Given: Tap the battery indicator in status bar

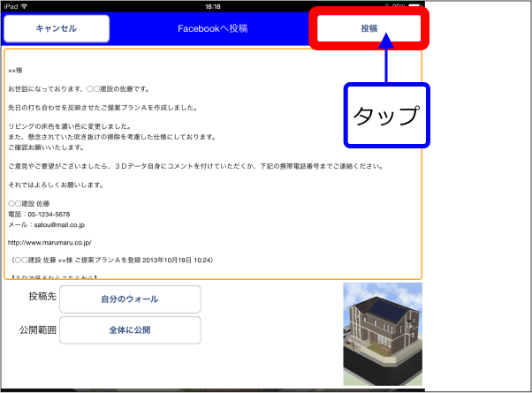Looking at the screenshot, I should [x=411, y=4].
